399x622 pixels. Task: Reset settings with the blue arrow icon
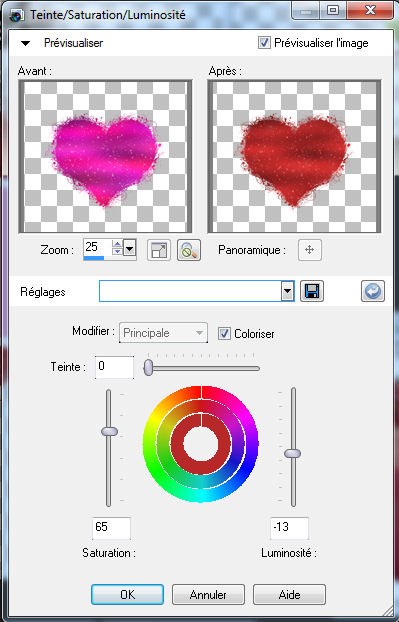pyautogui.click(x=373, y=292)
